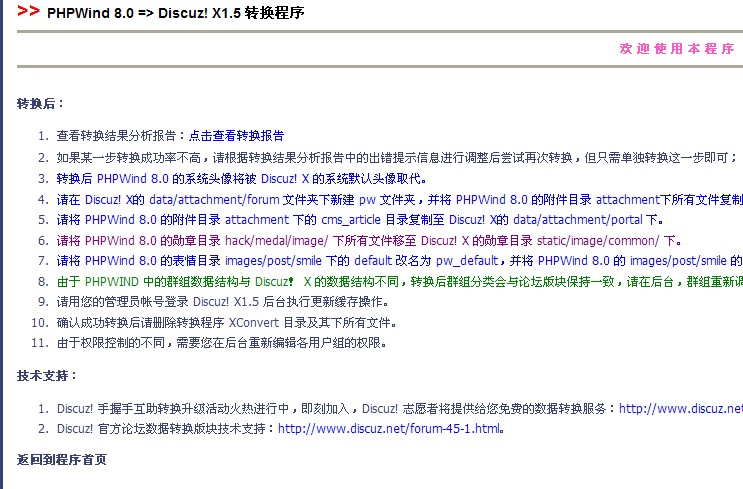Click the line 由于权限控制的不同
The height and width of the screenshot is (489, 743).
[x=221, y=343]
